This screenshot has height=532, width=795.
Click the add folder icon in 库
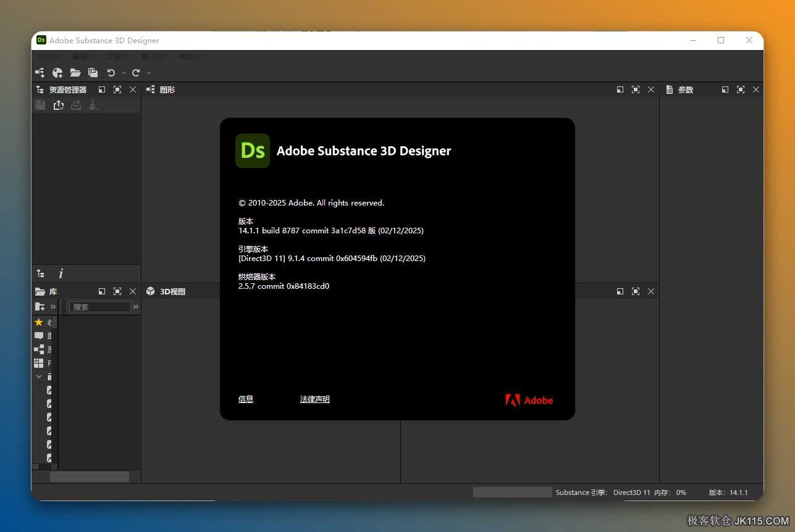[x=40, y=307]
